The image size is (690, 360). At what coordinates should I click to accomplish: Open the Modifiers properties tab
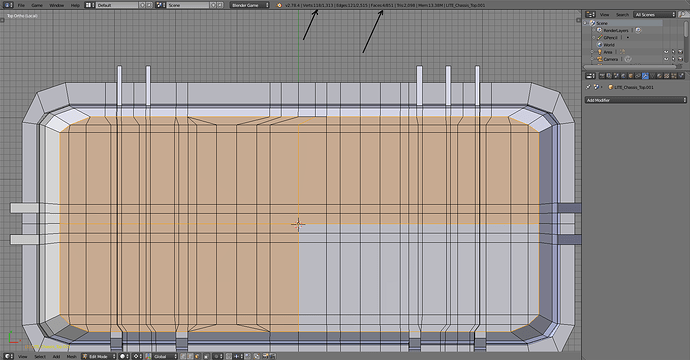click(646, 76)
